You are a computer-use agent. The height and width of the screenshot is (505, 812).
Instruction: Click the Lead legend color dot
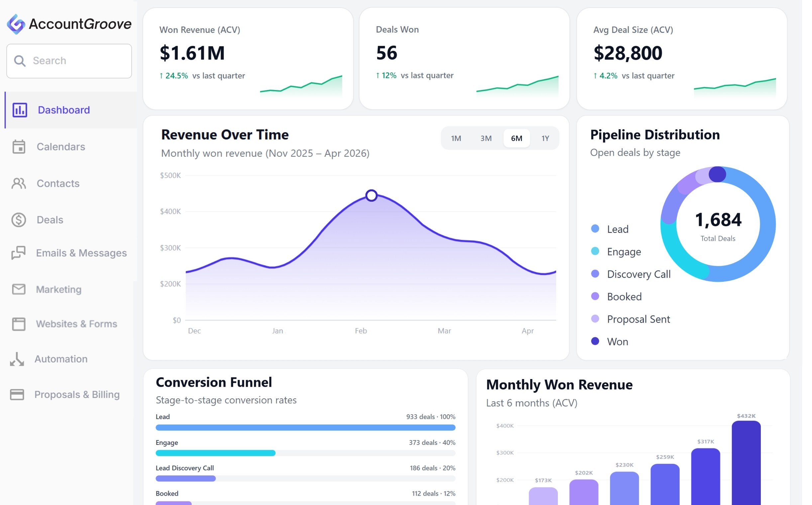click(595, 229)
